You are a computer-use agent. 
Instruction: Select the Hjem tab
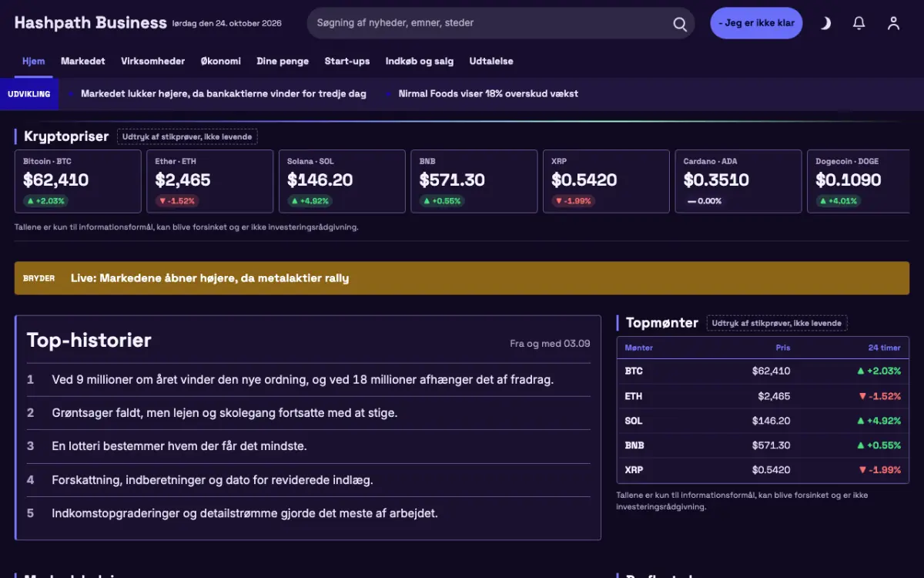click(33, 61)
